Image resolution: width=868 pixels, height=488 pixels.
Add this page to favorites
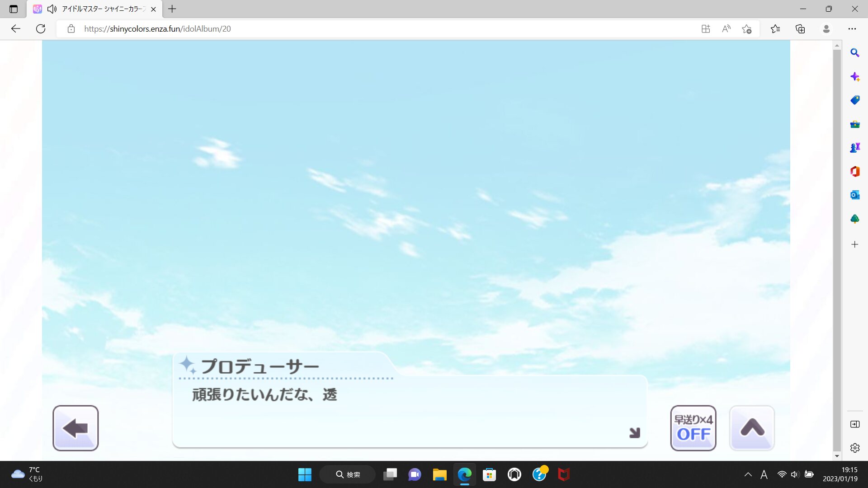(x=746, y=29)
